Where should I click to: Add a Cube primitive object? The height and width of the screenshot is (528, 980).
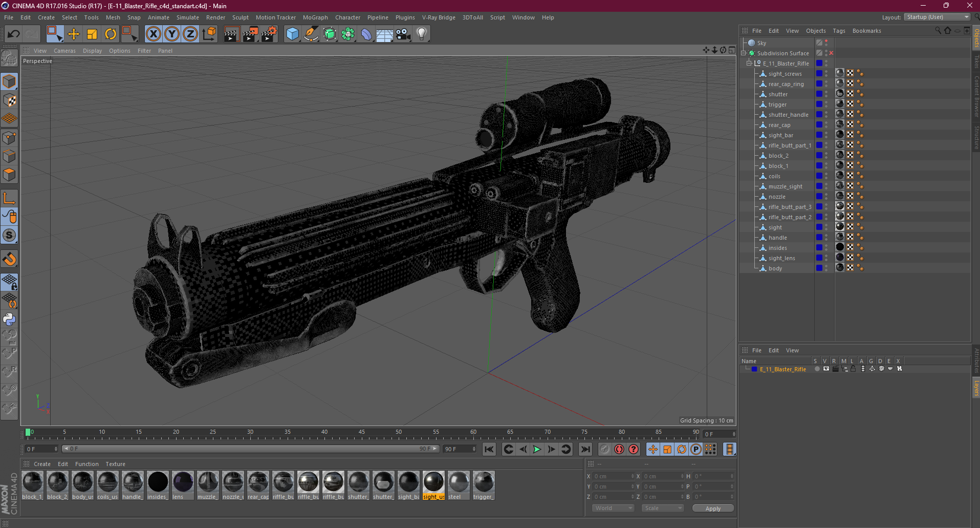[x=292, y=34]
